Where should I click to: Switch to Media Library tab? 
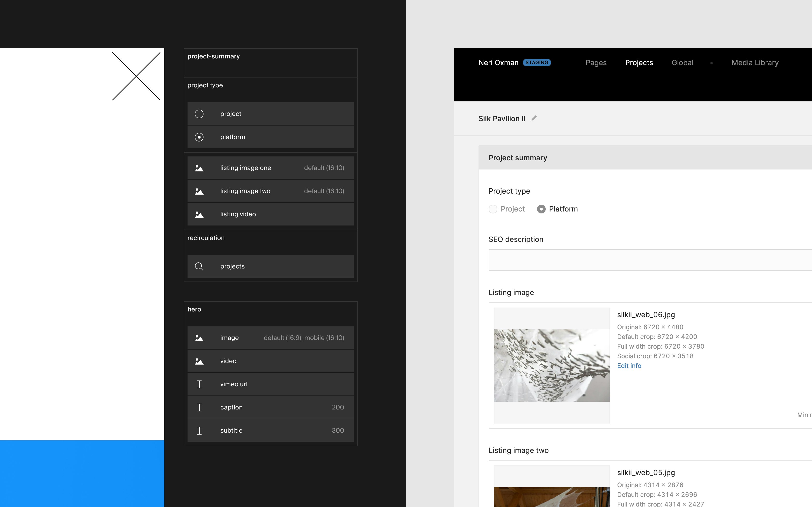[755, 63]
